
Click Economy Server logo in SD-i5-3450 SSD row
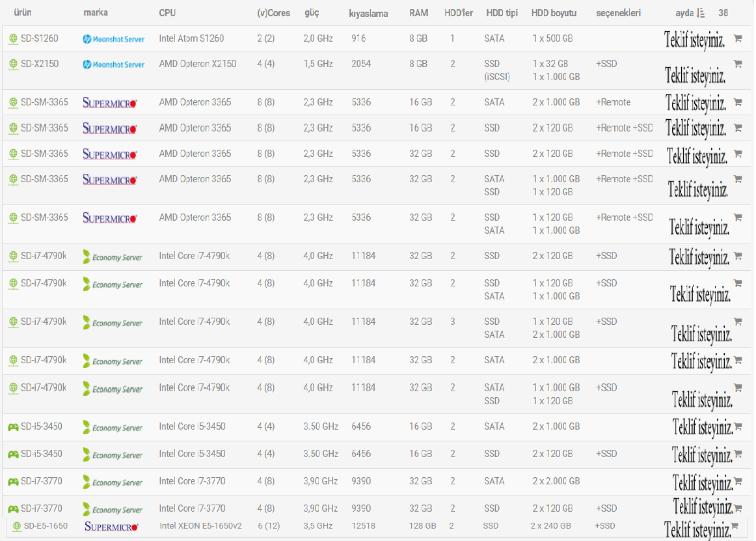pyautogui.click(x=113, y=454)
